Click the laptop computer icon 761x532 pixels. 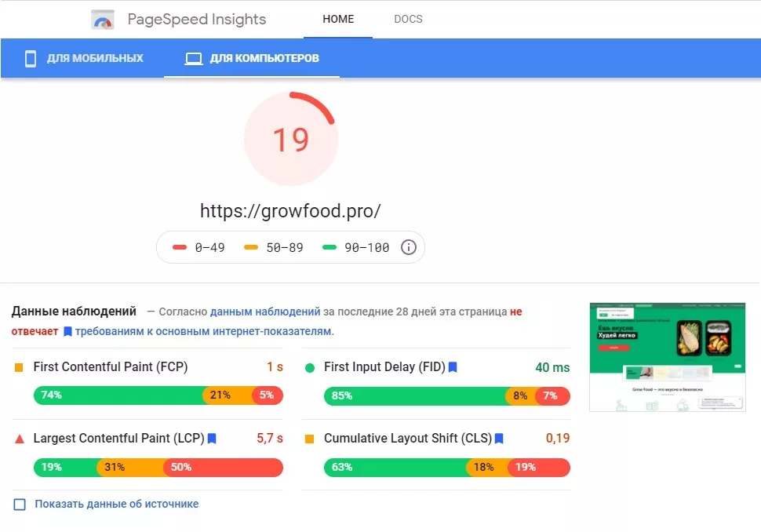click(x=194, y=59)
